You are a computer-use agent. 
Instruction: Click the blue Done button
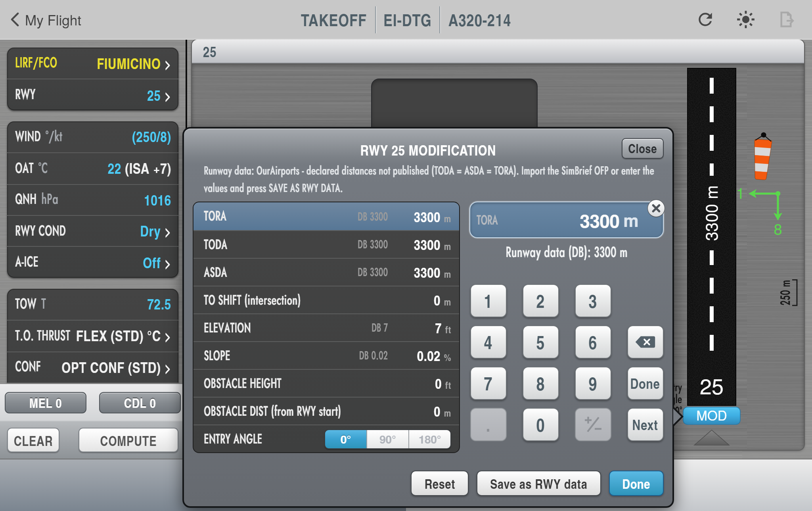point(636,484)
